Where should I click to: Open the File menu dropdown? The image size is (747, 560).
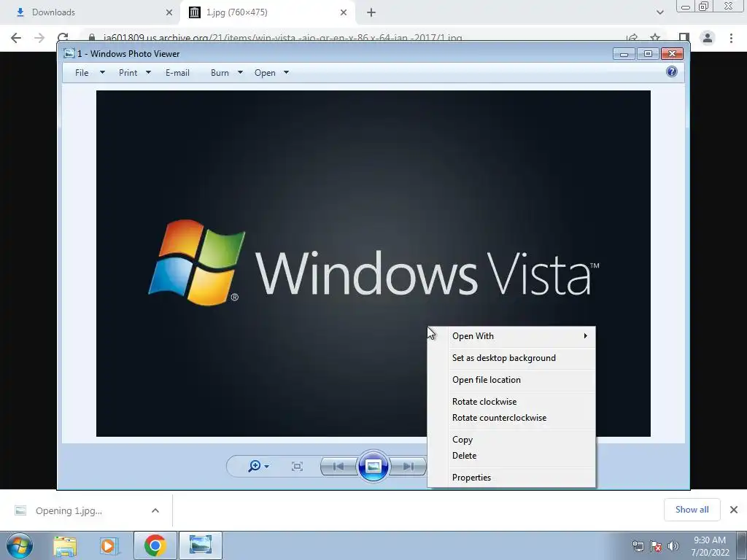point(90,73)
